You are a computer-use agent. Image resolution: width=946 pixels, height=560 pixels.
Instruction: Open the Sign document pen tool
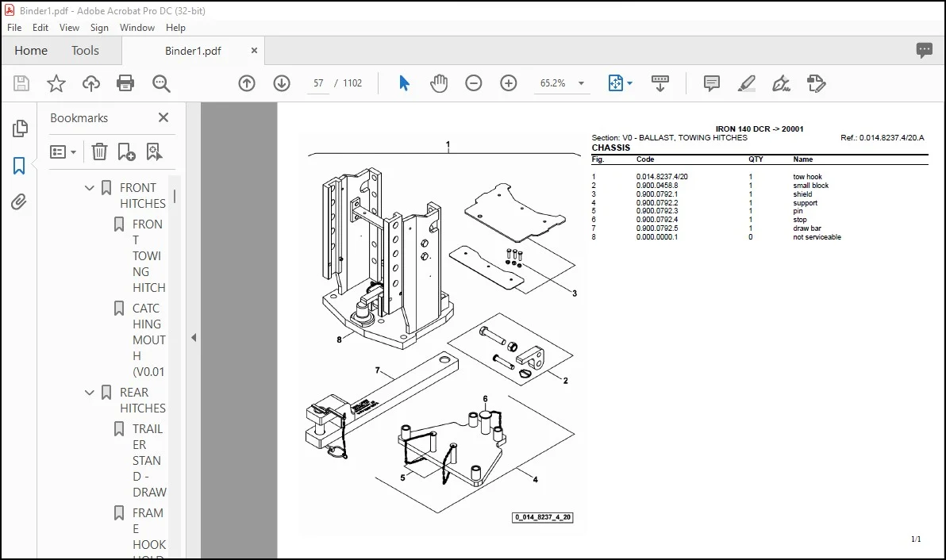coord(781,83)
